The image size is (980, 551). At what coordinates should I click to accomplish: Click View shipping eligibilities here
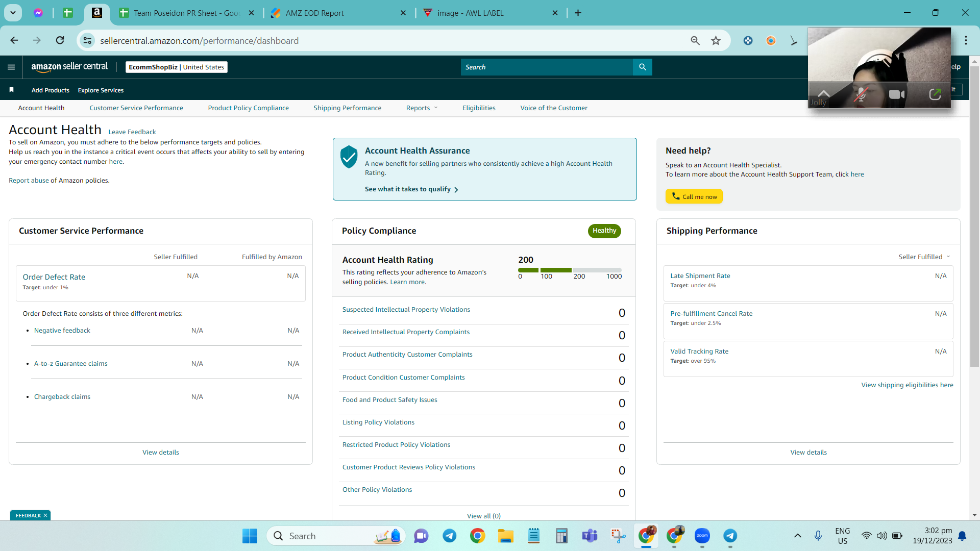tap(907, 385)
